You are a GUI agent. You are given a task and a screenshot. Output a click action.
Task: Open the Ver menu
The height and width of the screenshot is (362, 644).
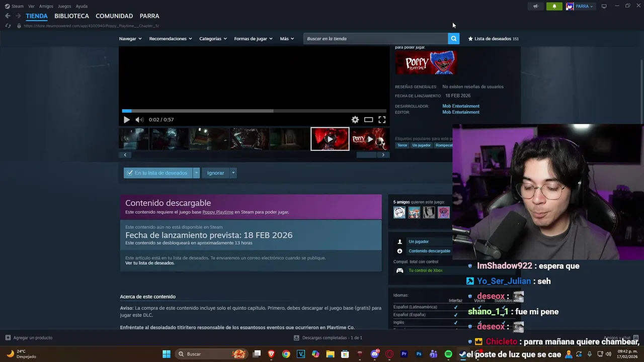tap(31, 6)
